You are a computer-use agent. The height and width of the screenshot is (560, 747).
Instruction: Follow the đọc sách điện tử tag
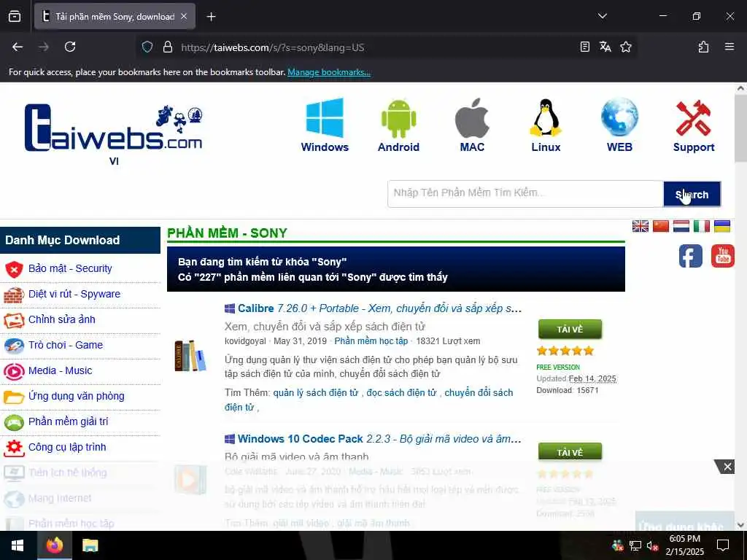402,393
